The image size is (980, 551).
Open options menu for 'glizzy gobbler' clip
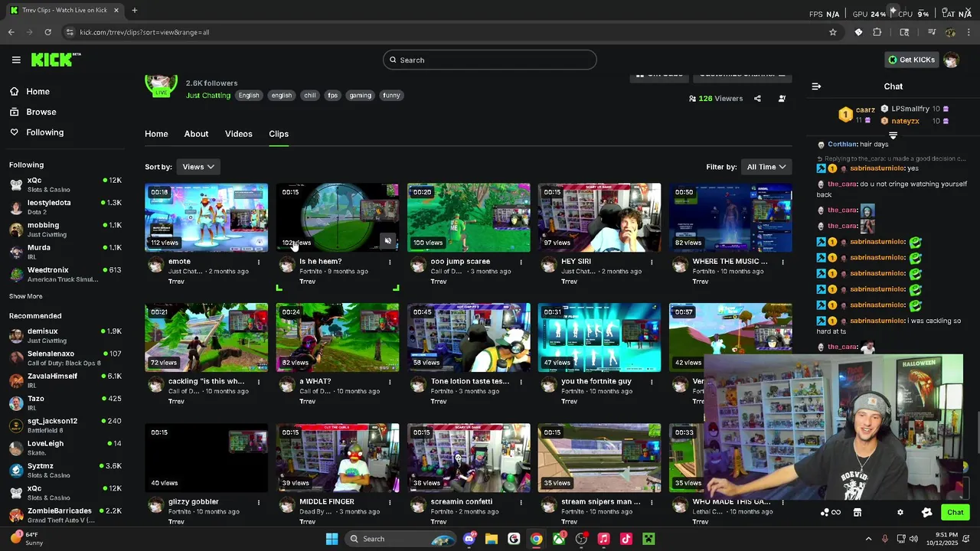(259, 502)
